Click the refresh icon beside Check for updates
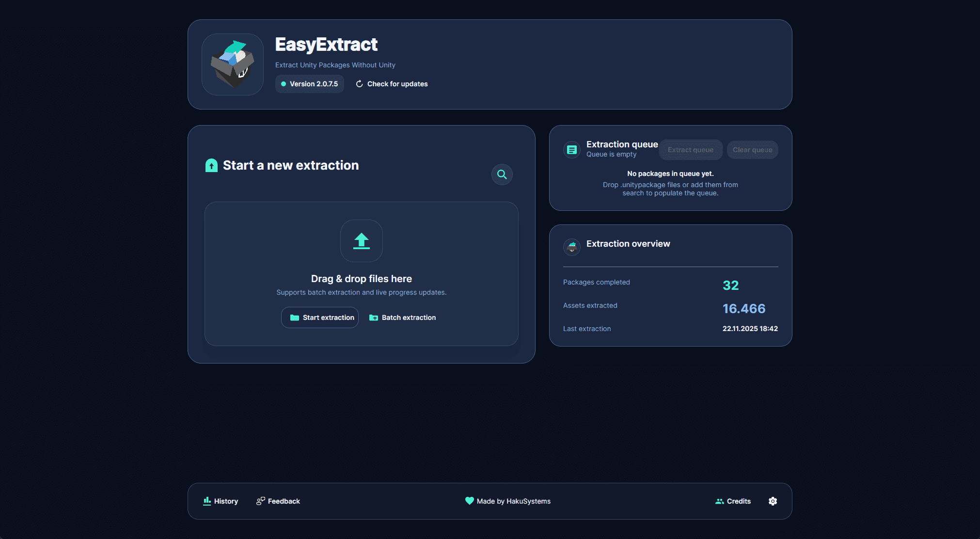 [x=359, y=83]
